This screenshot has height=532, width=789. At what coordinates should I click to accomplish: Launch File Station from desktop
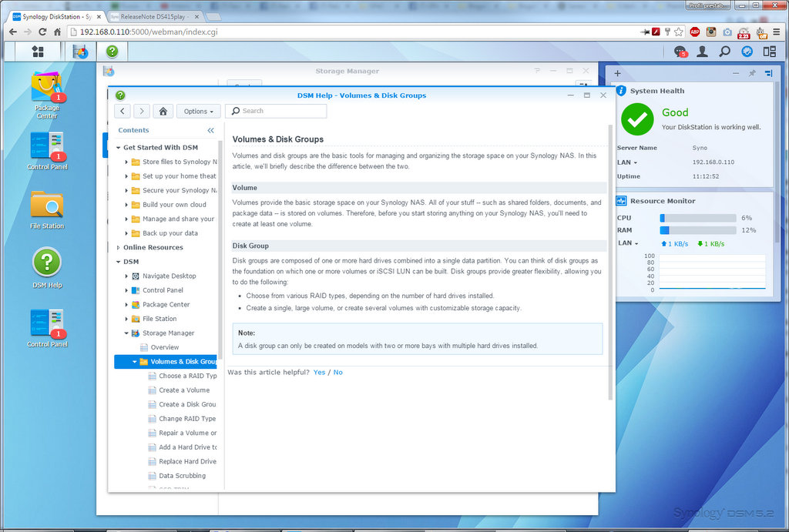pos(47,210)
